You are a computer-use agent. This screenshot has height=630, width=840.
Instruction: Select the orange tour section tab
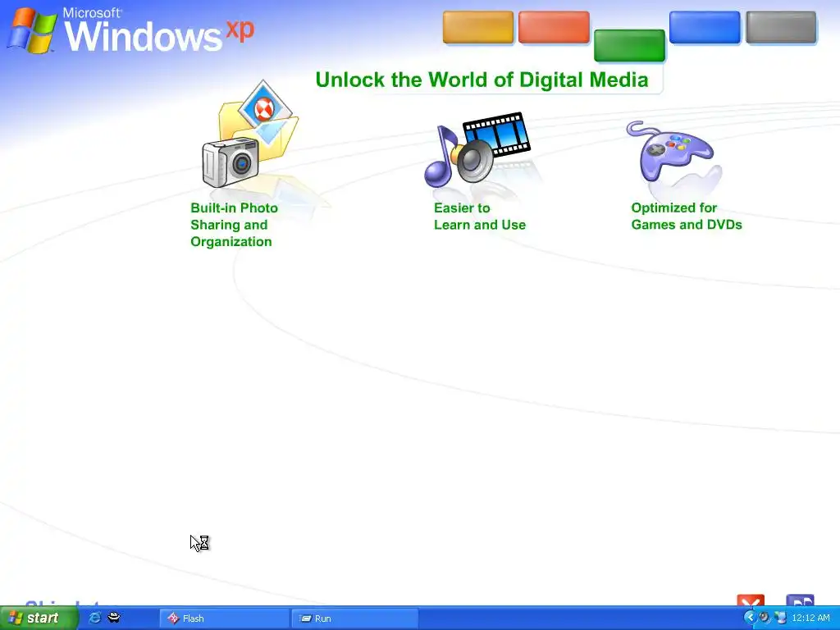[x=478, y=27]
